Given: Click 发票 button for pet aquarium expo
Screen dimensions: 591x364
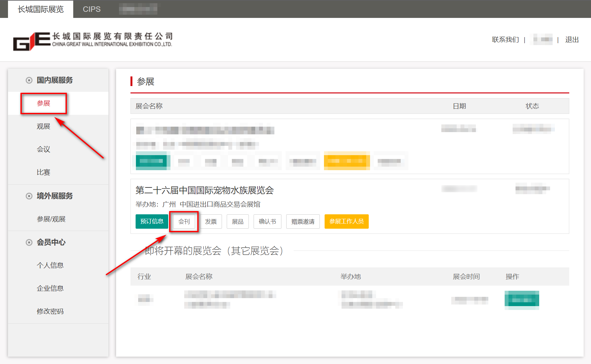Looking at the screenshot, I should pyautogui.click(x=211, y=221).
